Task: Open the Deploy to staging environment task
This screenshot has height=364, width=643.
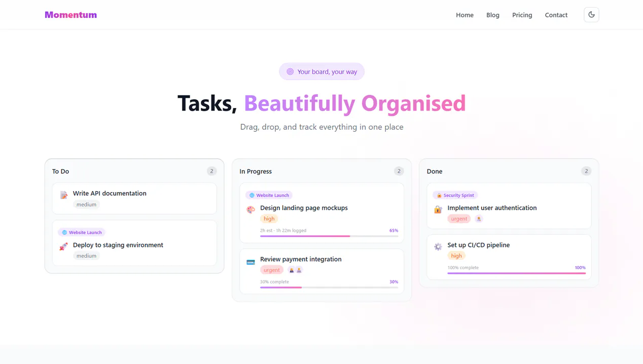Action: 134,243
